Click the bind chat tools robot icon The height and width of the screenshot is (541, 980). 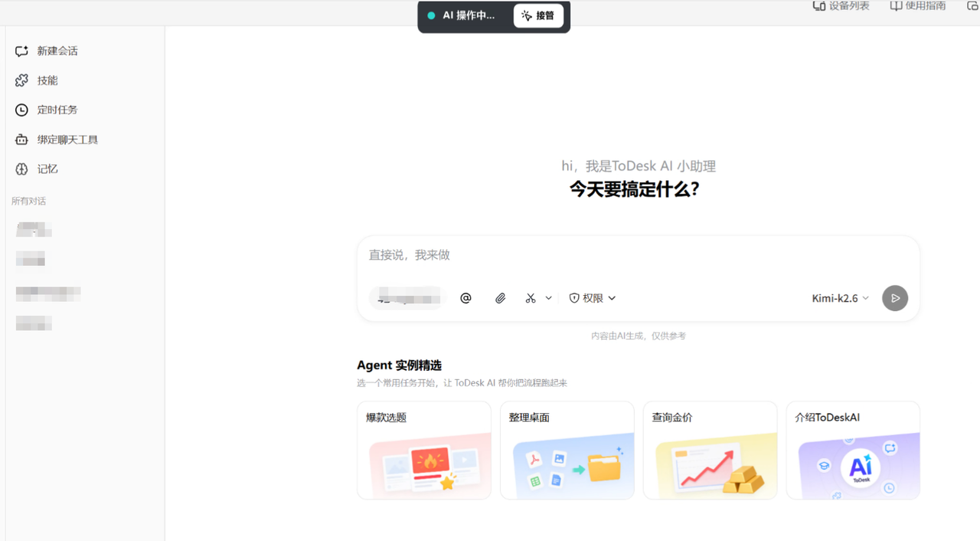(x=21, y=139)
